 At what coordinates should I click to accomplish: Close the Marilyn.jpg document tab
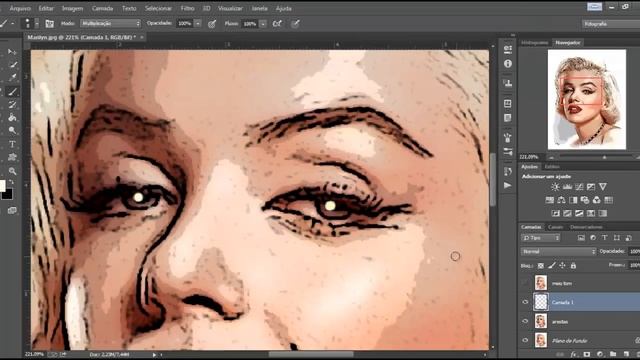tap(142, 37)
